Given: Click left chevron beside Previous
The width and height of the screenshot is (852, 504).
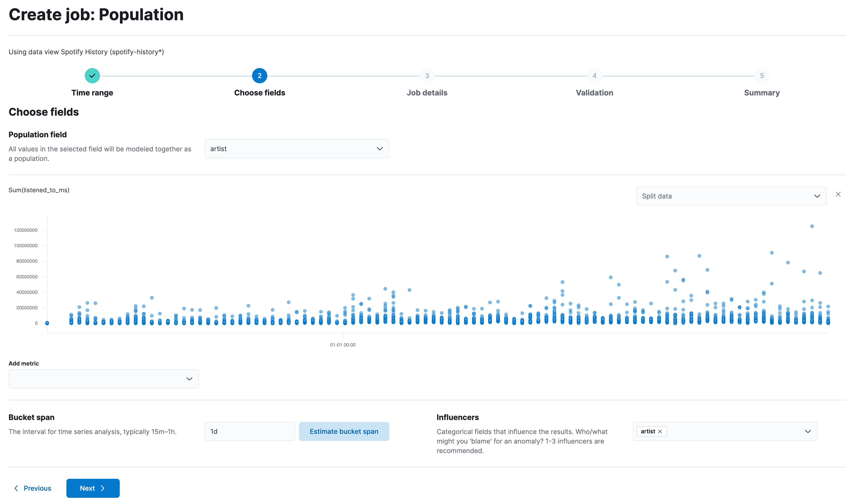Looking at the screenshot, I should pyautogui.click(x=16, y=488).
